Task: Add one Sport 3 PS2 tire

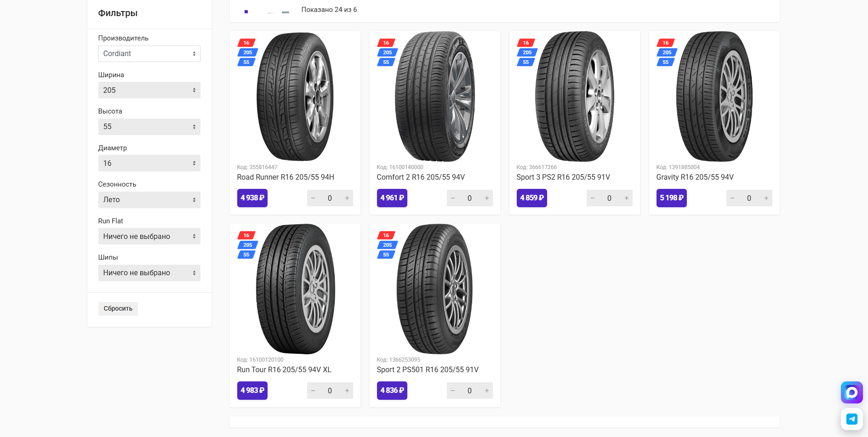Action: (627, 198)
